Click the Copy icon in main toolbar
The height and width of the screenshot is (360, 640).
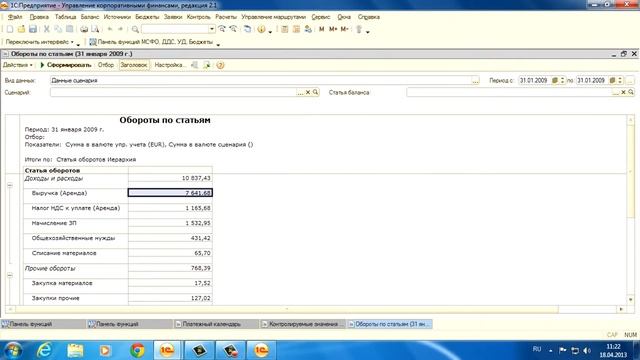click(x=58, y=29)
